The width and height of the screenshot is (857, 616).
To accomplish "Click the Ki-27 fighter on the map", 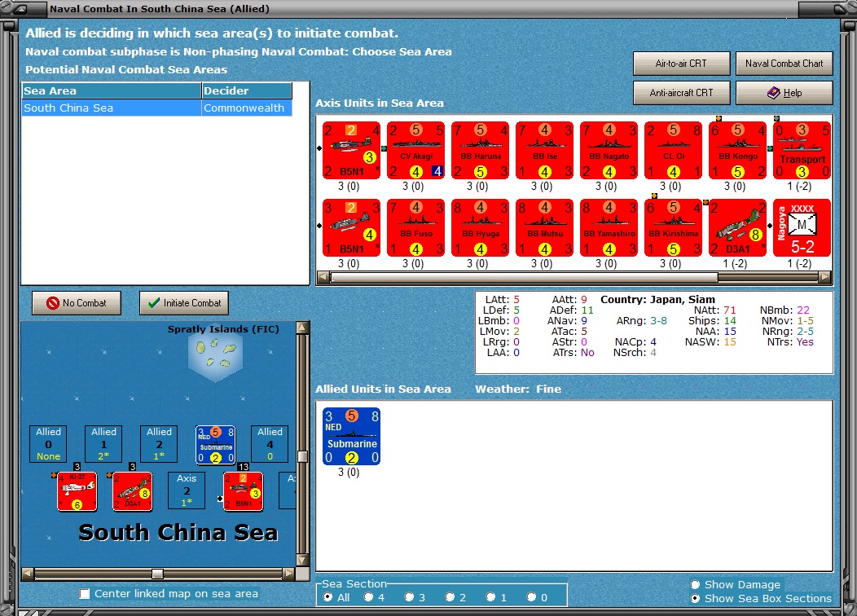I will [x=77, y=491].
